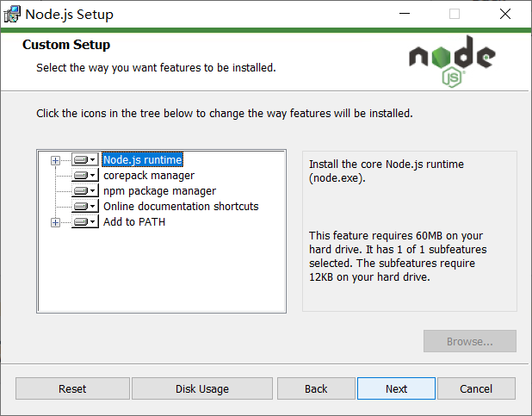532x416 pixels.
Task: Cancel the Node.js setup
Action: click(x=476, y=388)
